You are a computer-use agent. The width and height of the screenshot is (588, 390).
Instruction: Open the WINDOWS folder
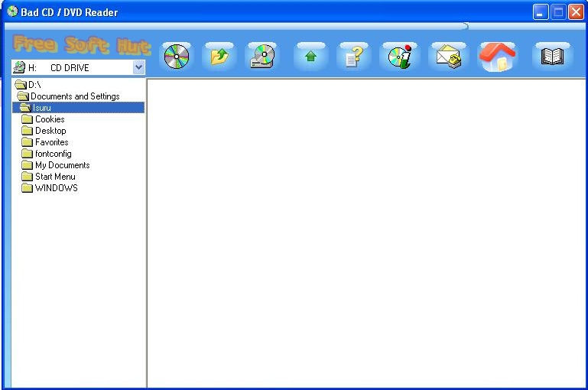[x=50, y=188]
